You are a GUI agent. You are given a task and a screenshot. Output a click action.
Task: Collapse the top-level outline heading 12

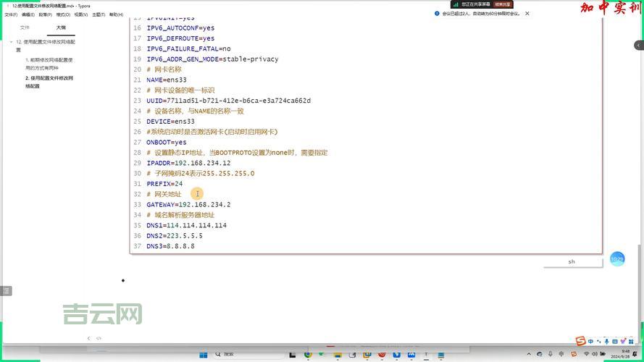(11, 42)
